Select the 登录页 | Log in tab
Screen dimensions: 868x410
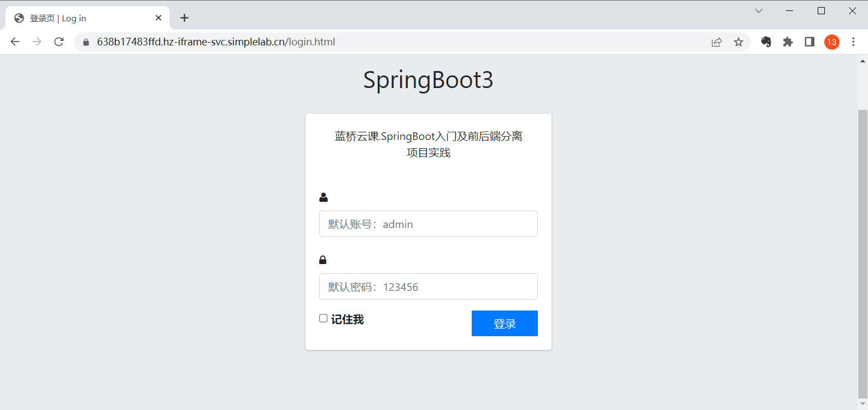87,18
